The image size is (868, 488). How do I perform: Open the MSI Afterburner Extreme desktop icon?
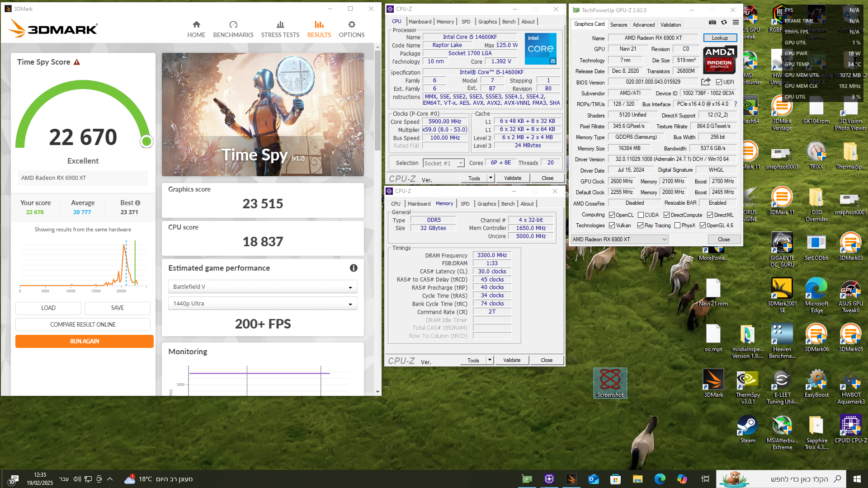tap(782, 433)
